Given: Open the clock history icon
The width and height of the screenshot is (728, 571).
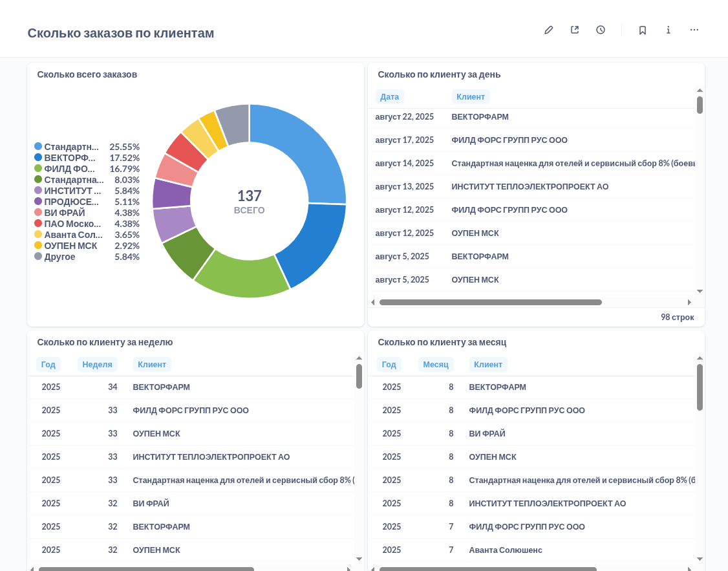Looking at the screenshot, I should click(x=601, y=30).
